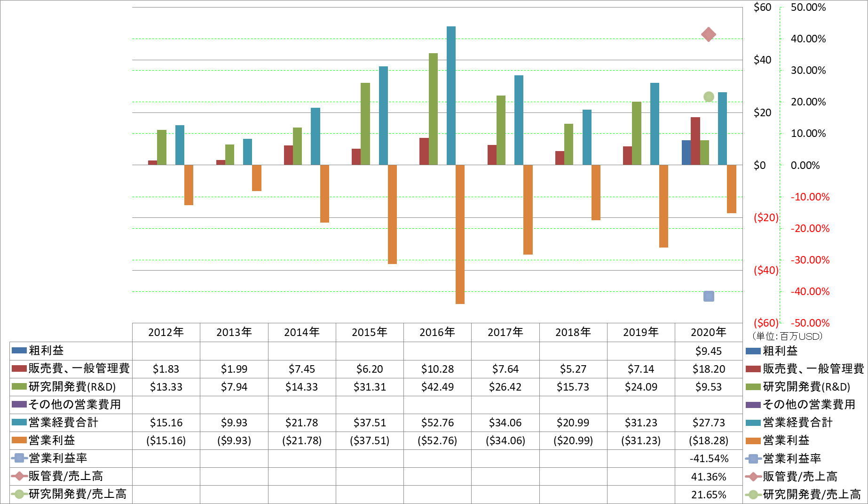Click the $5.27 cell for 2018
The height and width of the screenshot is (504, 868).
(573, 369)
